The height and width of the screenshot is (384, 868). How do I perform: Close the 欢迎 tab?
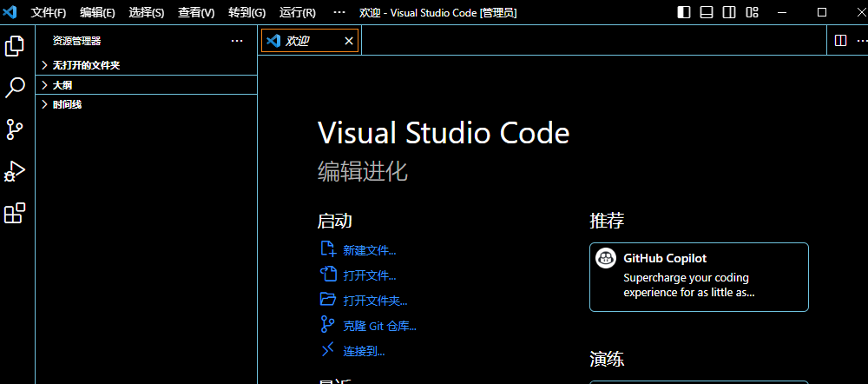coord(349,41)
